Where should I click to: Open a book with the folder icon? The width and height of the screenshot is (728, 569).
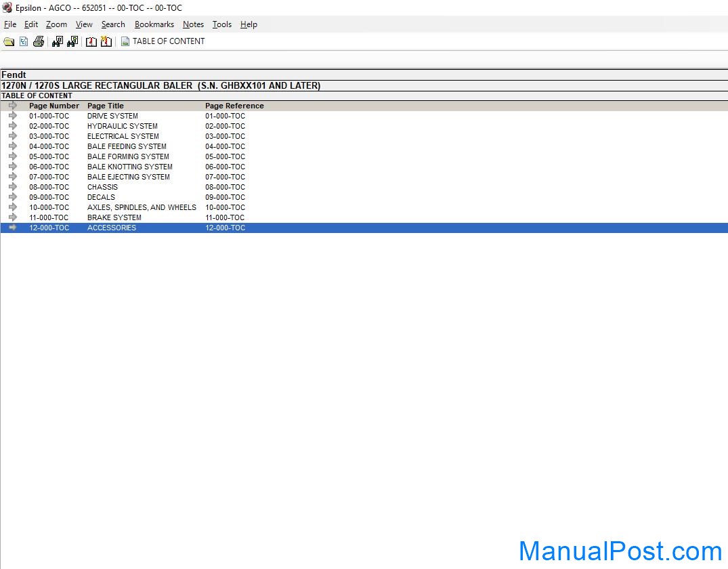pyautogui.click(x=9, y=42)
